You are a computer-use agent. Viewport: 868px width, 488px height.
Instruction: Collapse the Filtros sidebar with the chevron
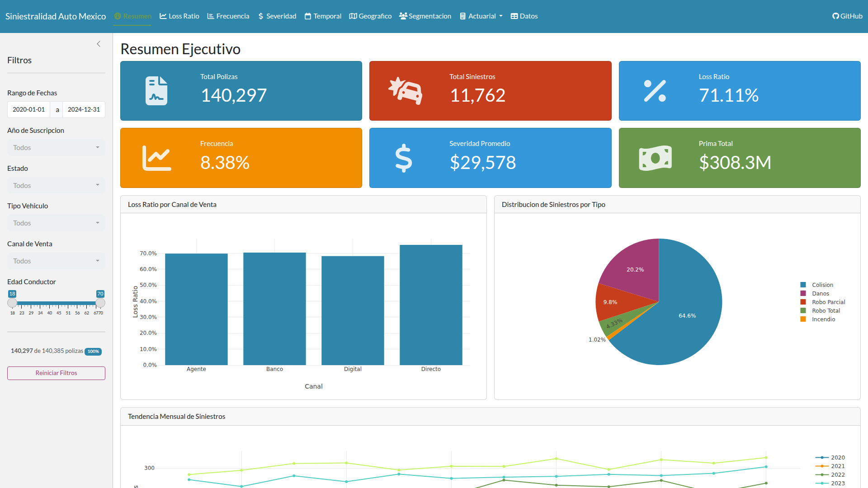99,44
